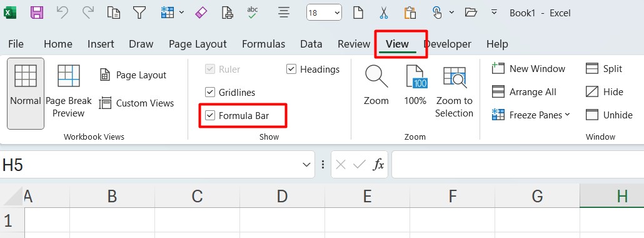Click the Paste clipboard icon

(x=410, y=13)
